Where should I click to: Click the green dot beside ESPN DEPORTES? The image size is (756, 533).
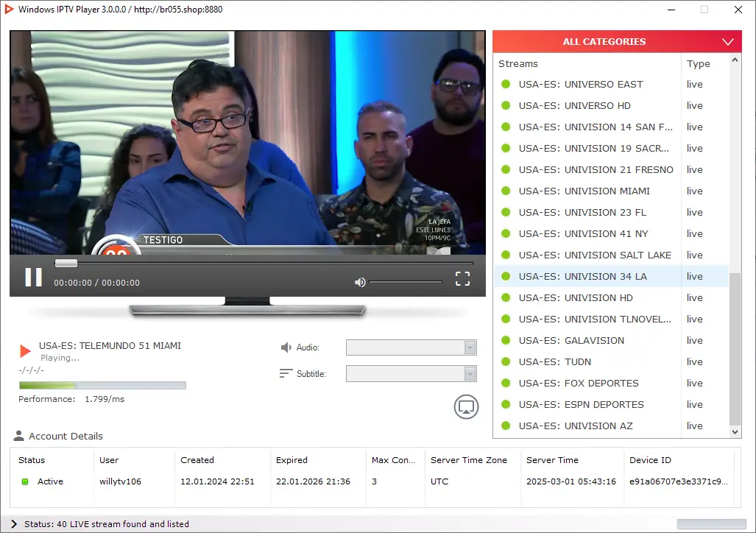(506, 404)
